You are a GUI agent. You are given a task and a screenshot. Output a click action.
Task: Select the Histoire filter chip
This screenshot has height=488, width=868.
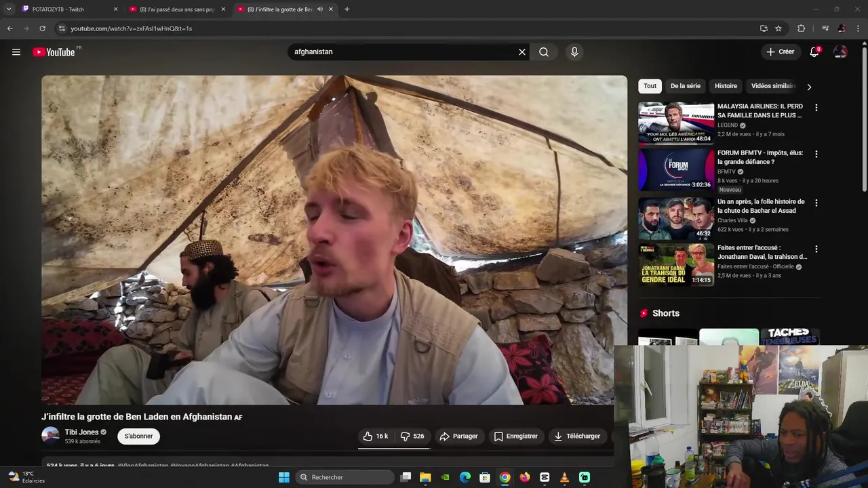click(x=726, y=86)
